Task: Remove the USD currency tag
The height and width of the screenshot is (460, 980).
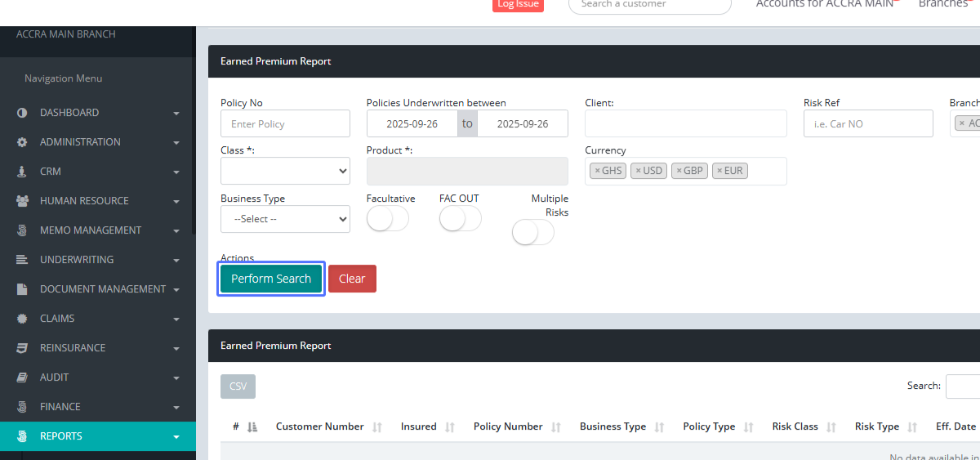Action: click(638, 171)
